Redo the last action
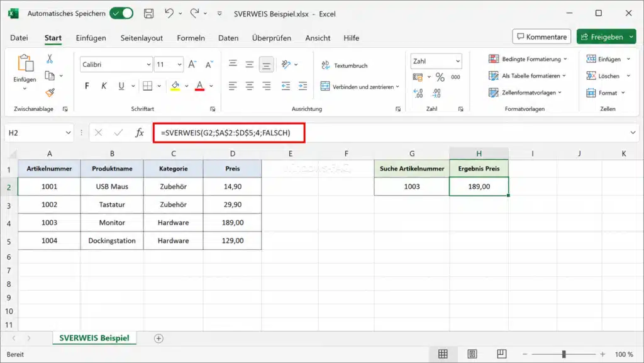The height and width of the screenshot is (363, 644). 194,14
